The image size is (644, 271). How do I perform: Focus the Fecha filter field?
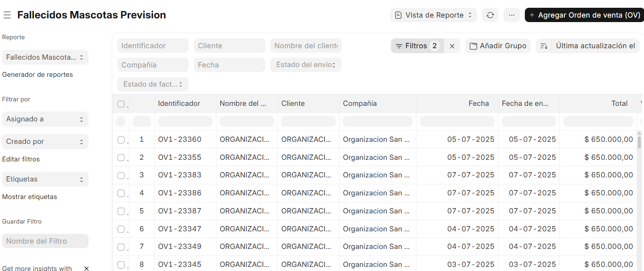tap(229, 65)
